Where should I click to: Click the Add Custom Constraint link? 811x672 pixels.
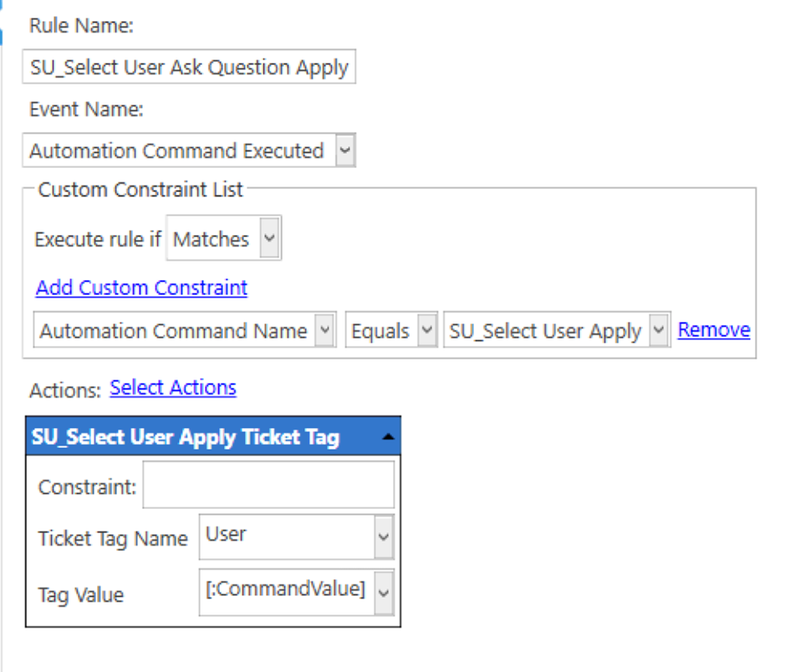click(x=141, y=288)
